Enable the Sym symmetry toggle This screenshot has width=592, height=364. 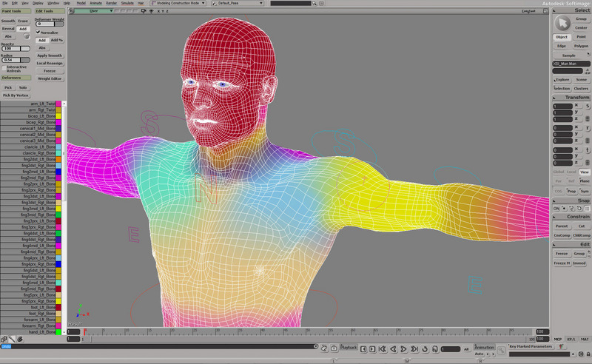pos(585,192)
